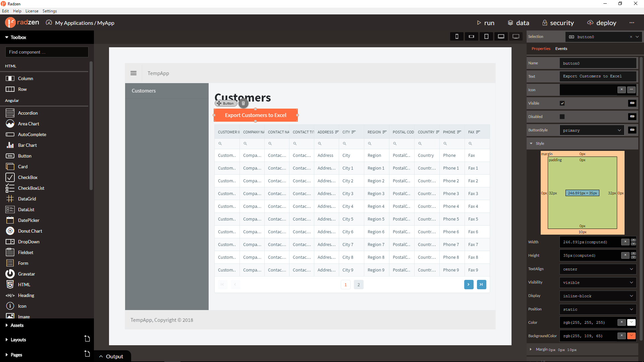The image size is (644, 362).
Task: Switch to the Properties tab
Action: [x=541, y=49]
